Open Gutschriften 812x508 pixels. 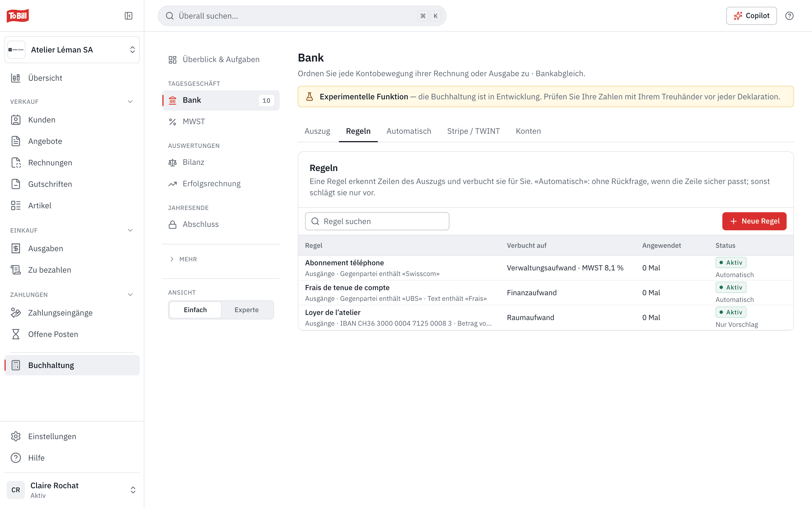click(x=72, y=184)
